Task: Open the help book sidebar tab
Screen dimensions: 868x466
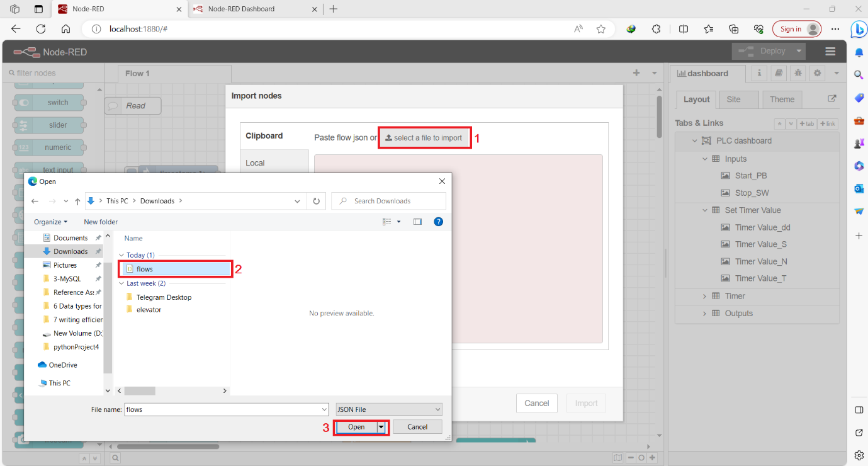Action: pyautogui.click(x=779, y=73)
